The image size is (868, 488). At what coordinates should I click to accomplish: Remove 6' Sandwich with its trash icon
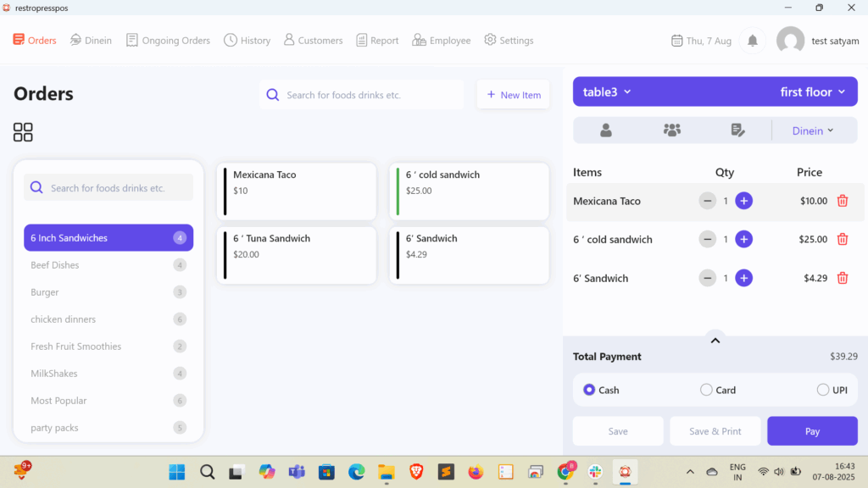click(x=842, y=278)
